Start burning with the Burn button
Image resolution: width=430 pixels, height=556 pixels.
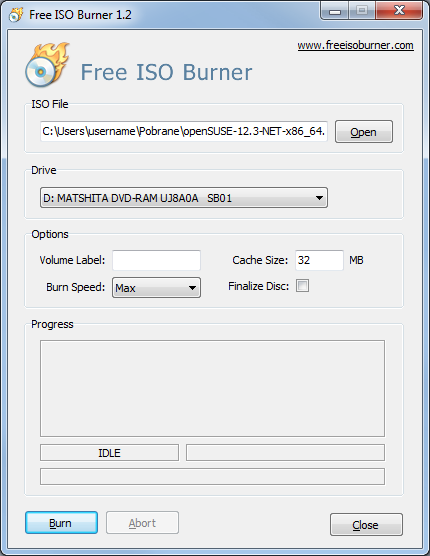61,523
